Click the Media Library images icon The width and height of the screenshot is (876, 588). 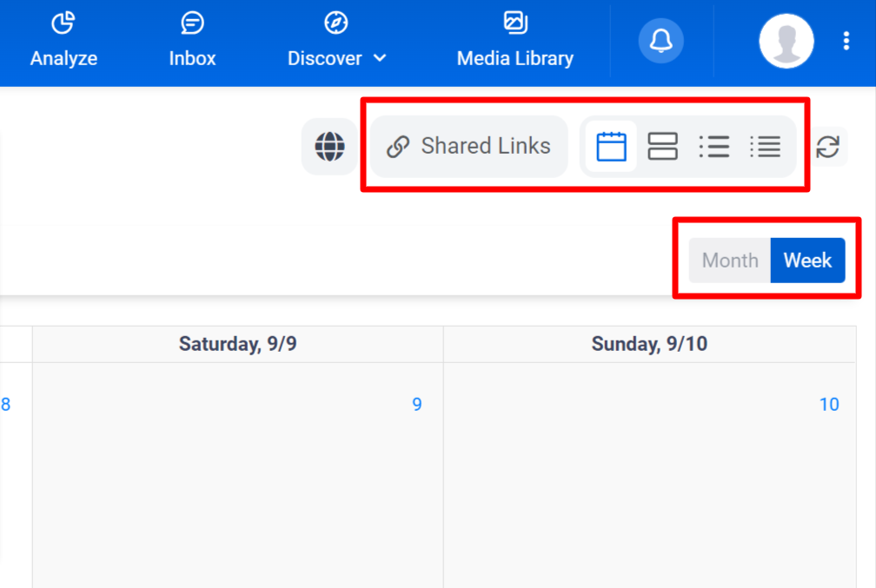click(515, 23)
